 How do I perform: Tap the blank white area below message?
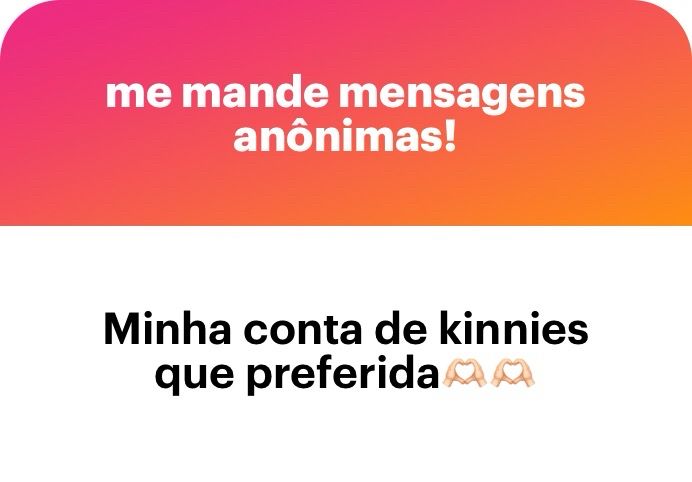click(346, 441)
